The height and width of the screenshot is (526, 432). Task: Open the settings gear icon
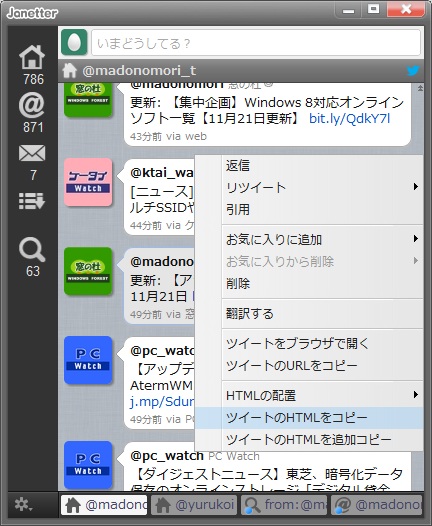pos(23,504)
